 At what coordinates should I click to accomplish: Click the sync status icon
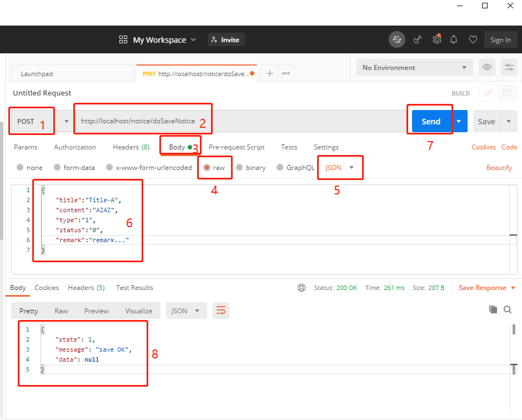(x=397, y=39)
